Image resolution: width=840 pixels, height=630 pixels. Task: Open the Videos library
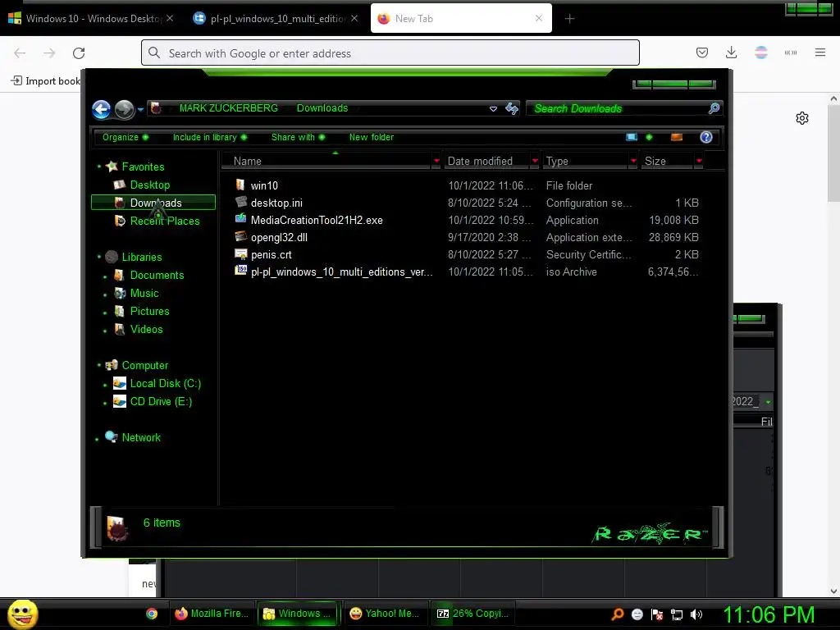[146, 330]
